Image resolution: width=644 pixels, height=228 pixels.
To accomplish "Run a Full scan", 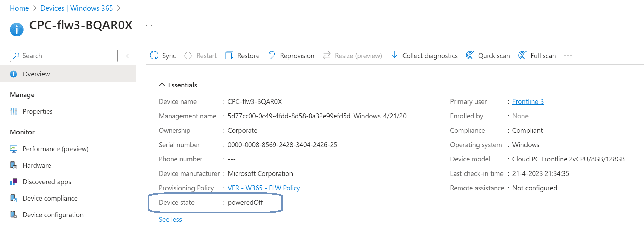I will tap(537, 56).
